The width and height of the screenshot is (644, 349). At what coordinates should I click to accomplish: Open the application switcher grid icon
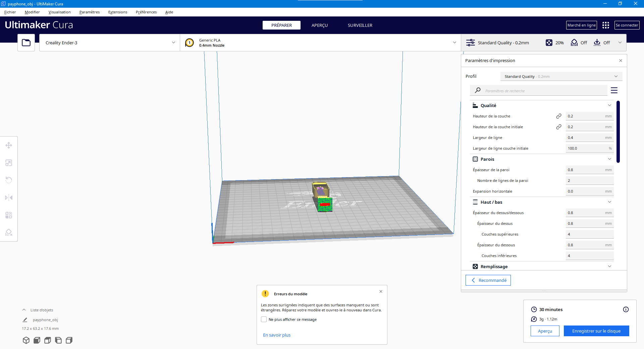pyautogui.click(x=606, y=25)
